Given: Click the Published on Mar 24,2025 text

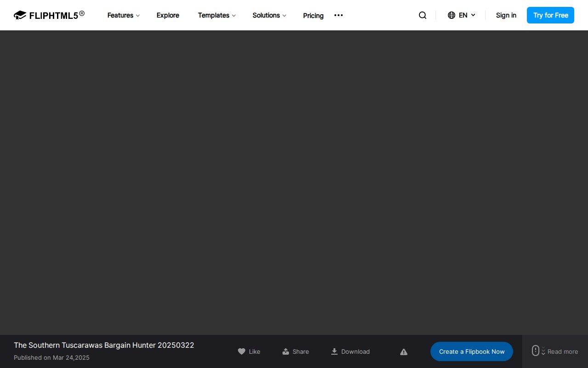Looking at the screenshot, I should coord(51,357).
